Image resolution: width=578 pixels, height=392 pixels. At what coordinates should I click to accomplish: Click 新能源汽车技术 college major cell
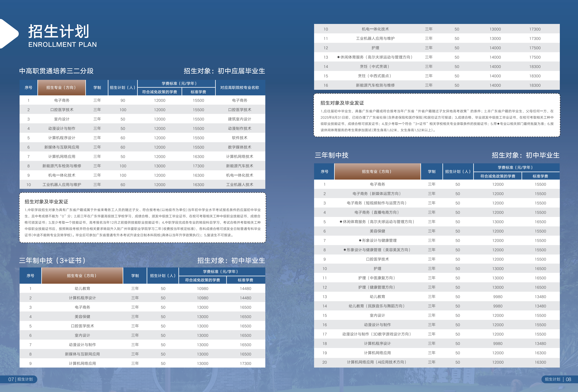pyautogui.click(x=239, y=166)
